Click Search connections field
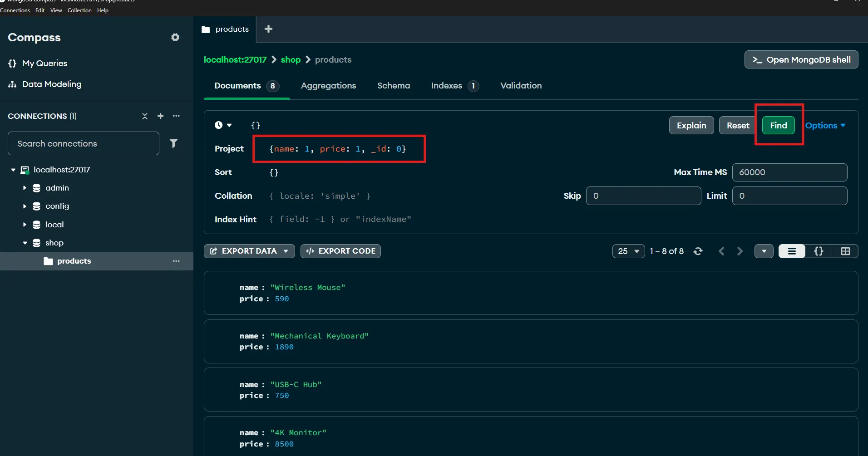 point(84,143)
